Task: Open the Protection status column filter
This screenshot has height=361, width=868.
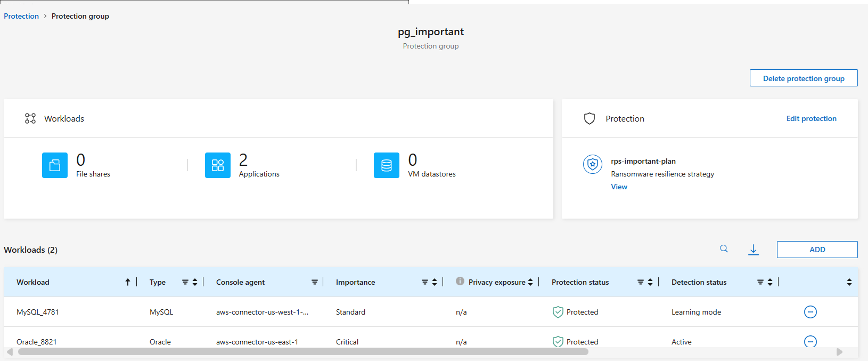Action: coord(641,282)
